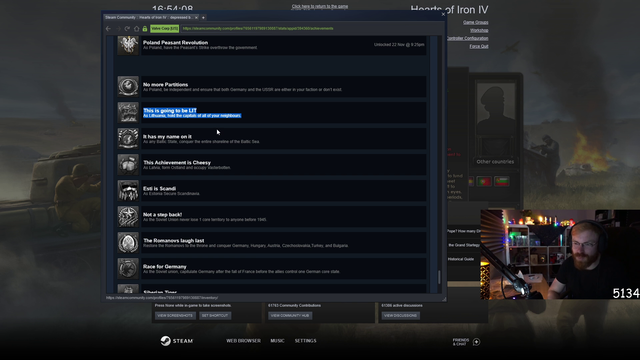The width and height of the screenshot is (640, 360).
Task: Open Friends & Chat plus icon
Action: [x=476, y=342]
